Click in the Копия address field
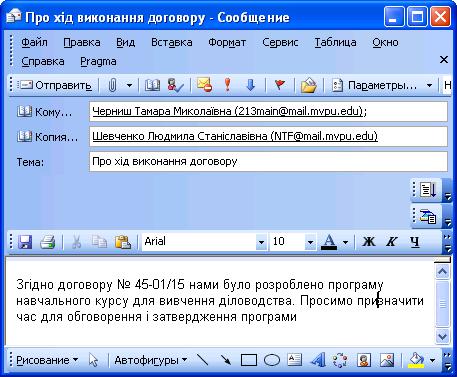The image size is (457, 377). [268, 136]
